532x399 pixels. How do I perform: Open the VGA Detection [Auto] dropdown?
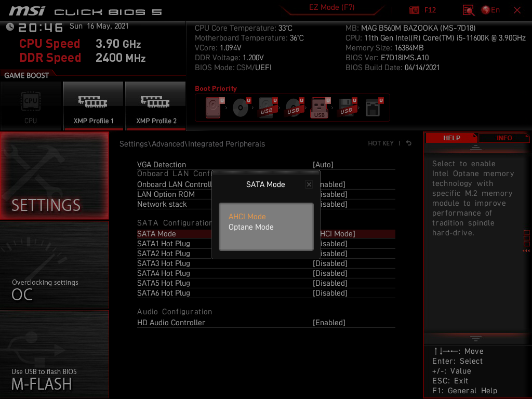click(323, 165)
